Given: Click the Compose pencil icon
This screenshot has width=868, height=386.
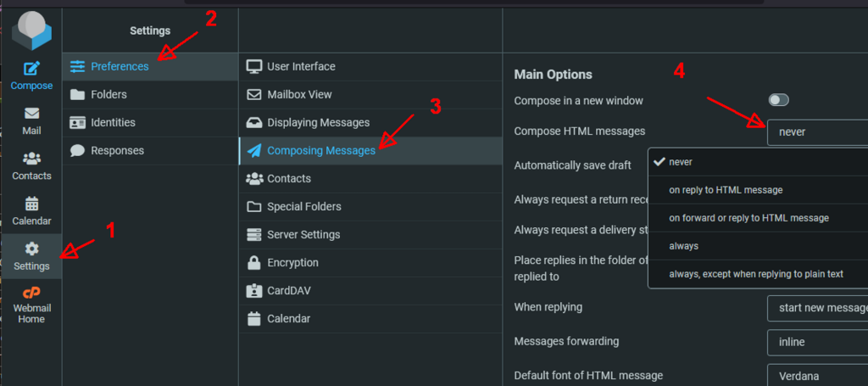Looking at the screenshot, I should 31,70.
